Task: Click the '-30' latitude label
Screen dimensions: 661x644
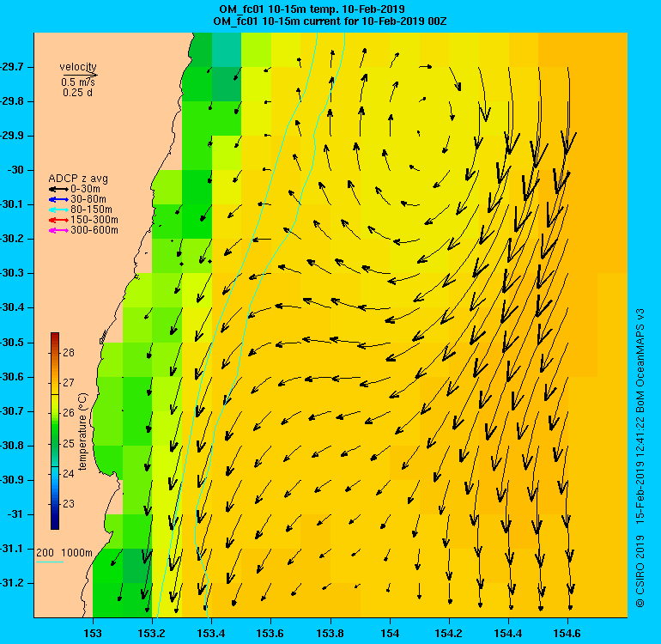Action: (15, 170)
